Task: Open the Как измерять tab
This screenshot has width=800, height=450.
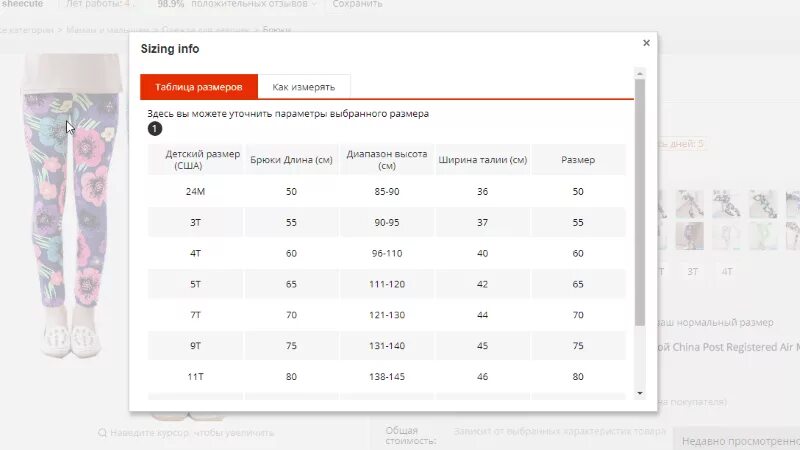Action: click(304, 87)
